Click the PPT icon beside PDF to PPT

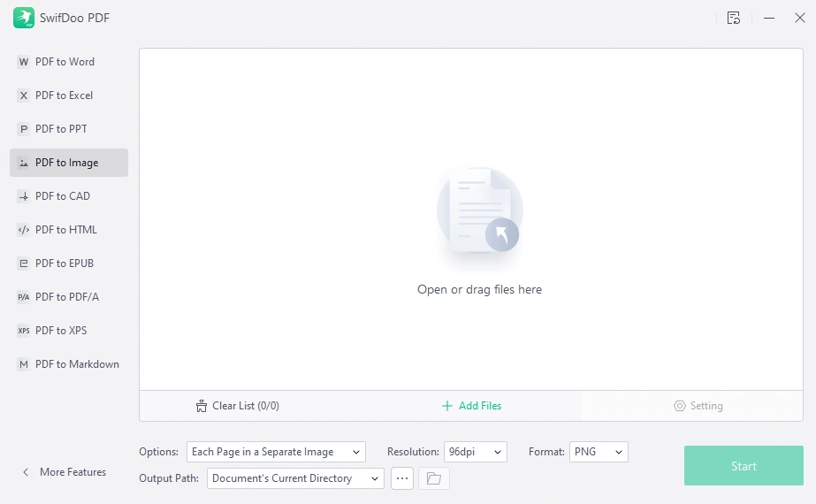tap(23, 129)
